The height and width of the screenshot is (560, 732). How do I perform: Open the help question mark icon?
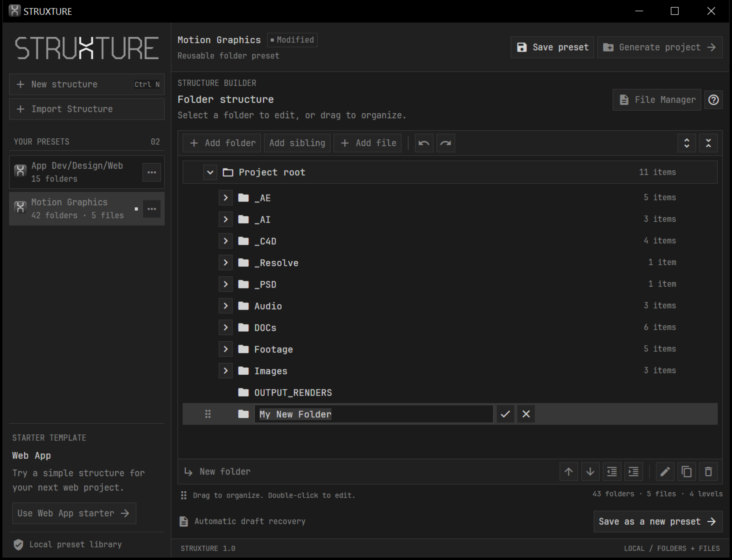tap(713, 100)
